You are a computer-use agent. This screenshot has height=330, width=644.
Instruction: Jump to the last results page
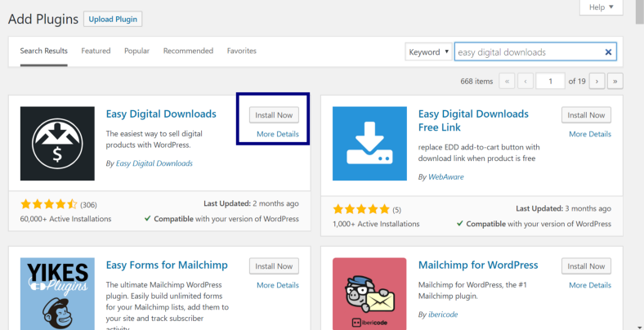[x=615, y=81]
